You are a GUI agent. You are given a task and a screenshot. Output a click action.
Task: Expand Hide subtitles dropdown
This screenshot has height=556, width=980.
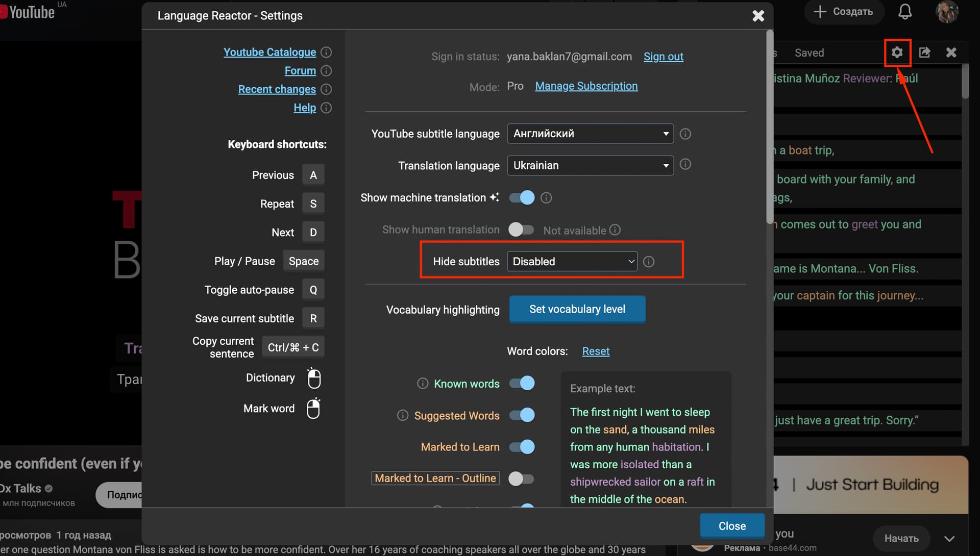[x=572, y=262]
